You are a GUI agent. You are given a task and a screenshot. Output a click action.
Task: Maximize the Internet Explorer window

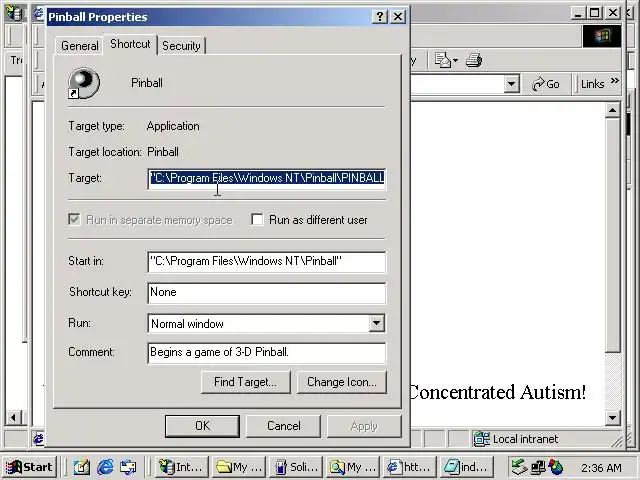point(595,13)
